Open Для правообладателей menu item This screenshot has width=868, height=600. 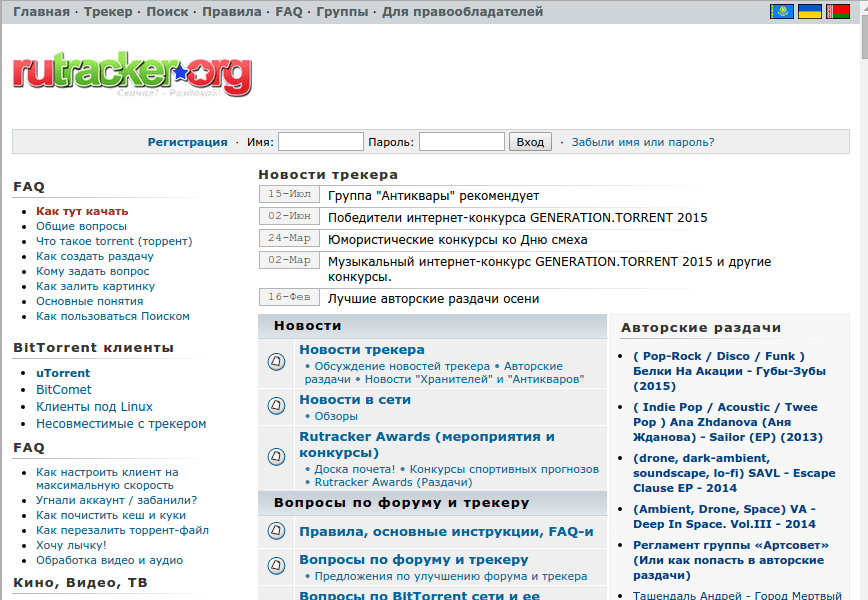pos(462,12)
